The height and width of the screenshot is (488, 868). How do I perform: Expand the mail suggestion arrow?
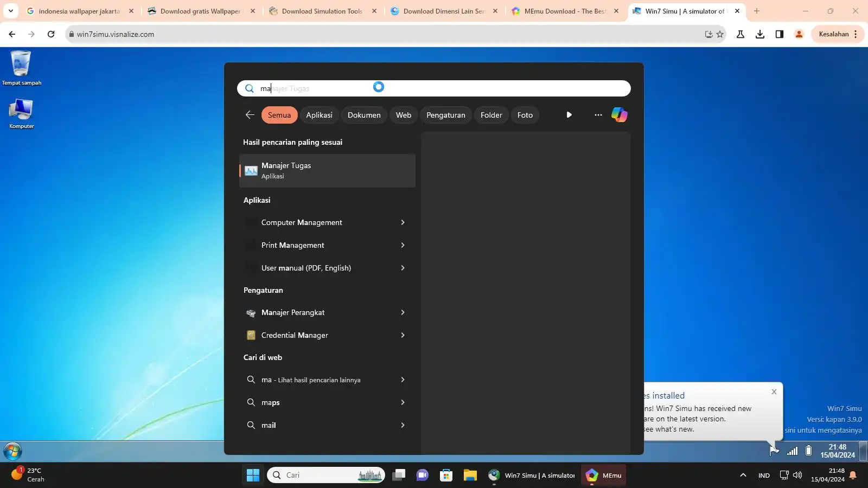pyautogui.click(x=403, y=425)
